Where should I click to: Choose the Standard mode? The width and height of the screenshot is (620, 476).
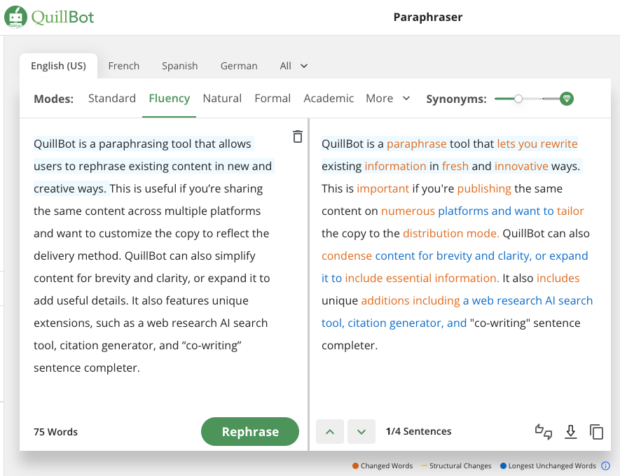tap(112, 98)
